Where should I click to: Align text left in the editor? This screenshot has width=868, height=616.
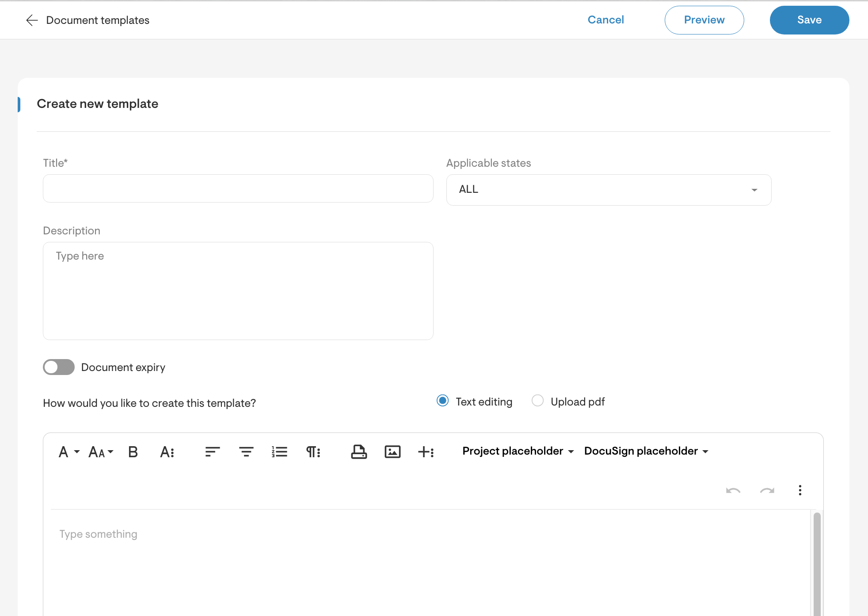point(213,452)
